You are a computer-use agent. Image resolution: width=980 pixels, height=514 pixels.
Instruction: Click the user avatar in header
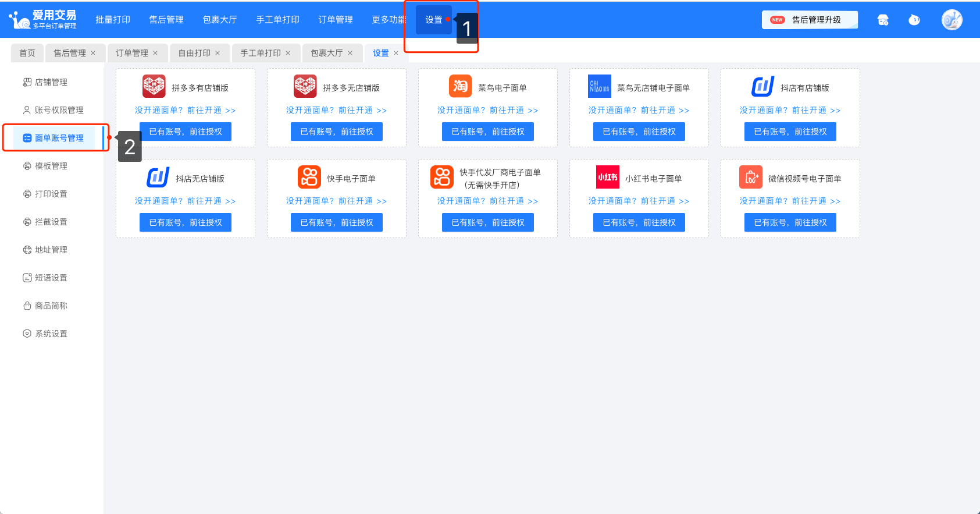click(x=952, y=20)
